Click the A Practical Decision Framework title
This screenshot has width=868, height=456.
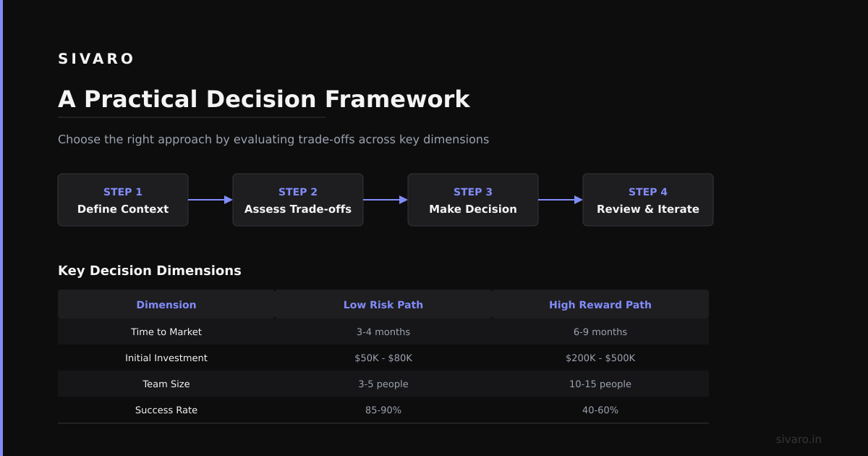pyautogui.click(x=264, y=99)
